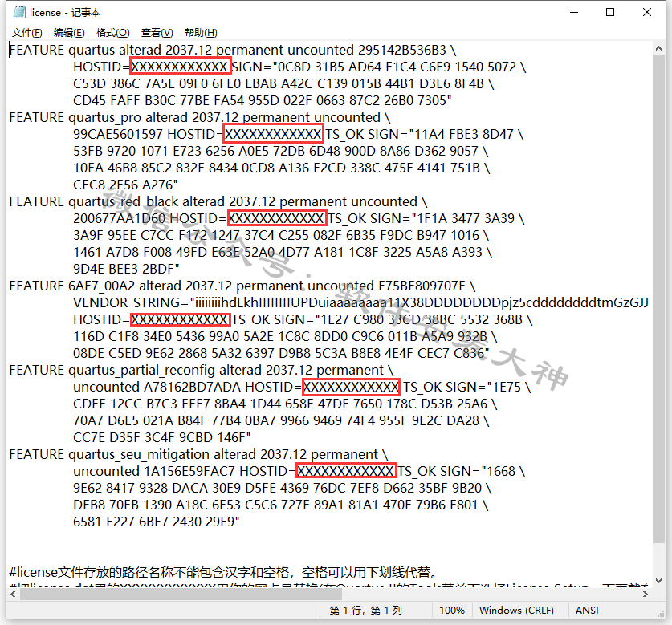Click the signature line starting 'CC7E D35F 3C4F'
The width and height of the screenshot is (672, 625).
(x=162, y=437)
